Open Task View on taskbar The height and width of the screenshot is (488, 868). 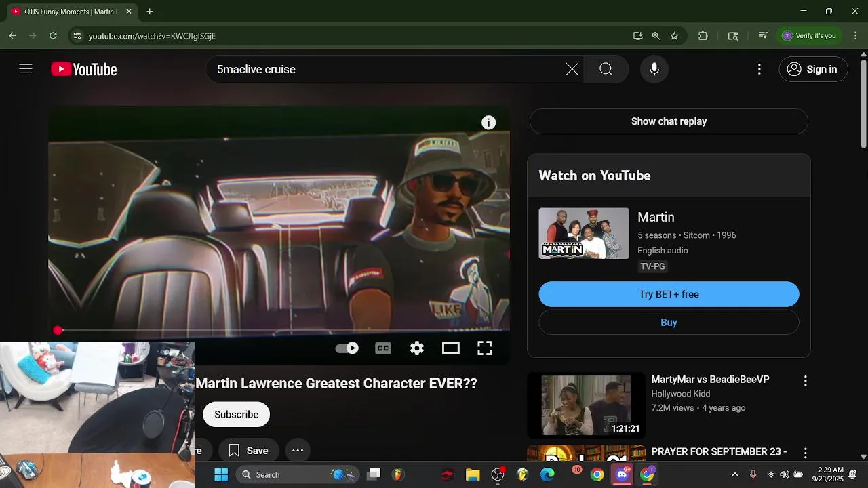pos(374,474)
